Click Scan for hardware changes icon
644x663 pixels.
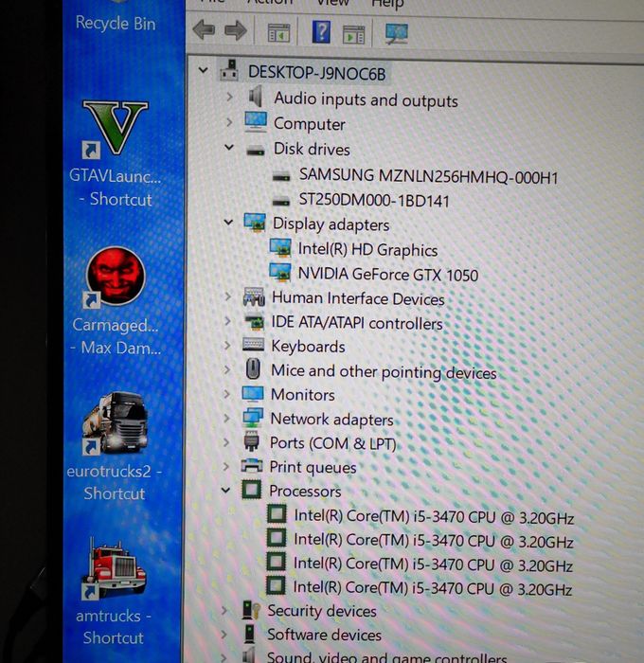397,33
